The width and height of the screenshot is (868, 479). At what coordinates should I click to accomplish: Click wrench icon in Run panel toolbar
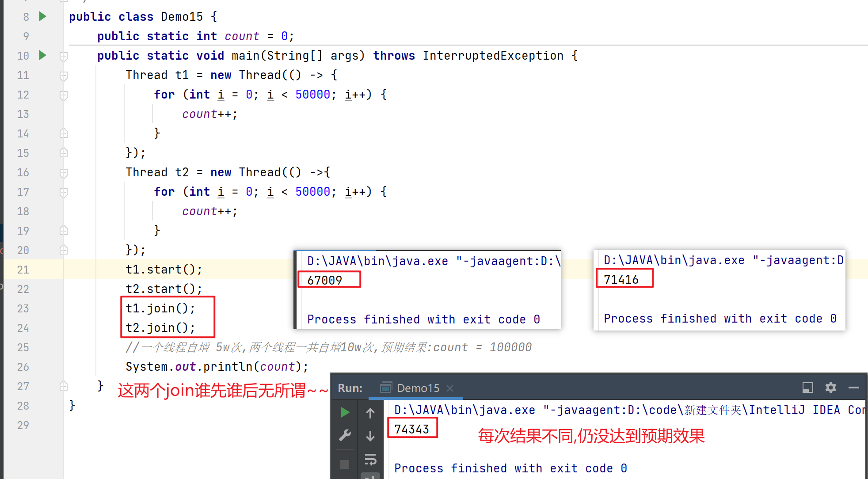[345, 435]
